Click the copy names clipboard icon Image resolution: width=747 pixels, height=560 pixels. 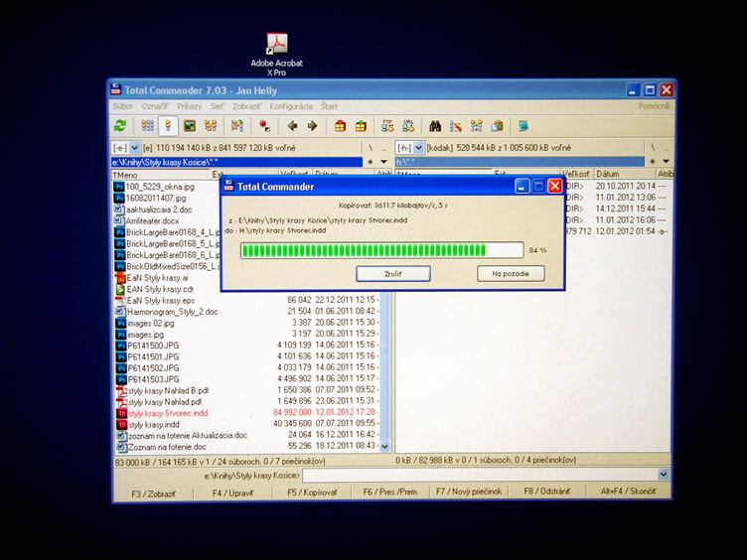pos(498,126)
